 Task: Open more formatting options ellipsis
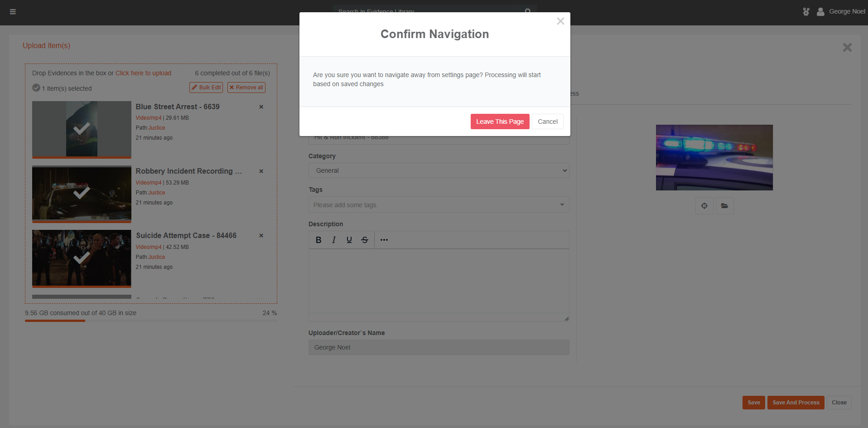coord(384,240)
